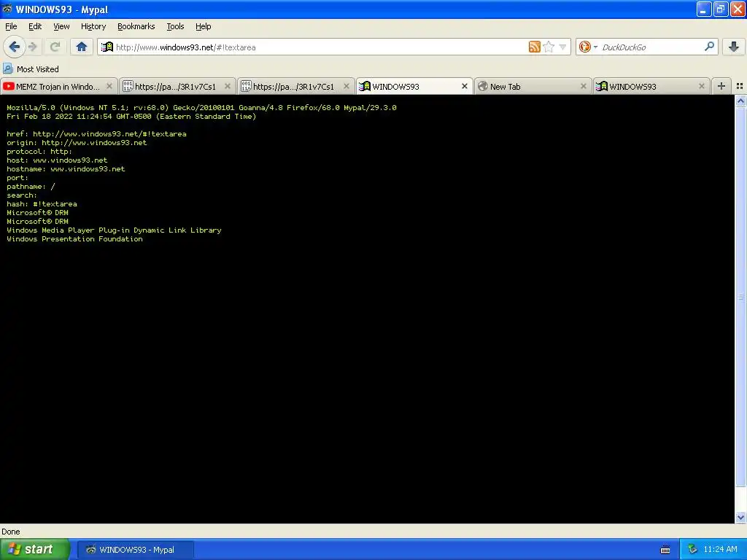Open the Edit menu

pyautogui.click(x=35, y=26)
